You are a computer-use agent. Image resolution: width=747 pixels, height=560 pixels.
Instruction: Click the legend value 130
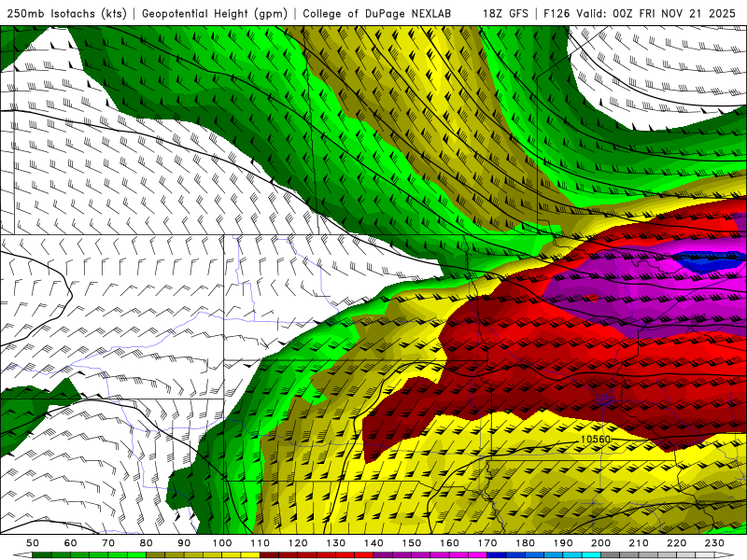[335, 543]
